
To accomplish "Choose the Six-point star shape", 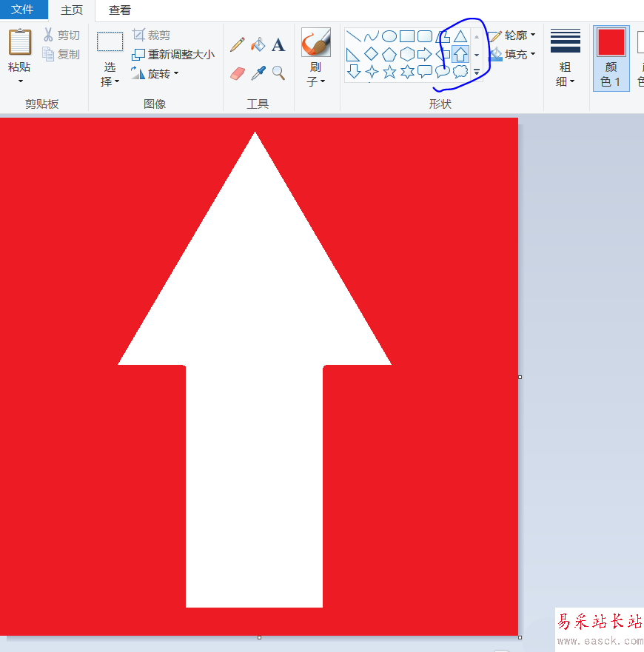I will pyautogui.click(x=407, y=72).
